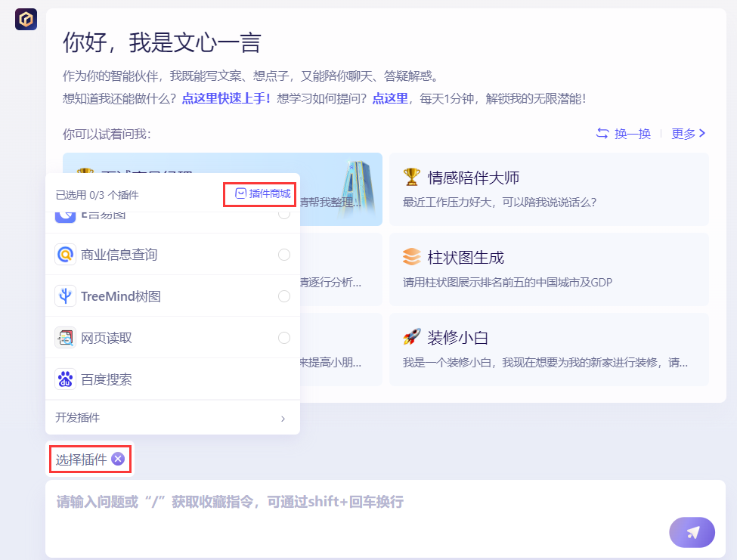Select the TreeMind树图 radio button
The width and height of the screenshot is (737, 560).
(284, 296)
